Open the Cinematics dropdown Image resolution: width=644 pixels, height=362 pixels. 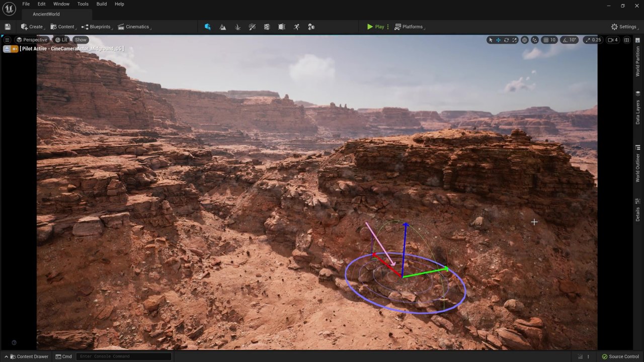pyautogui.click(x=134, y=27)
